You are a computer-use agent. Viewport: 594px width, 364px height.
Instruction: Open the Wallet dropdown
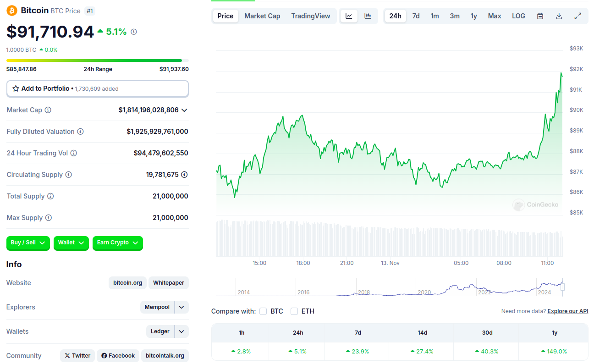(x=71, y=243)
